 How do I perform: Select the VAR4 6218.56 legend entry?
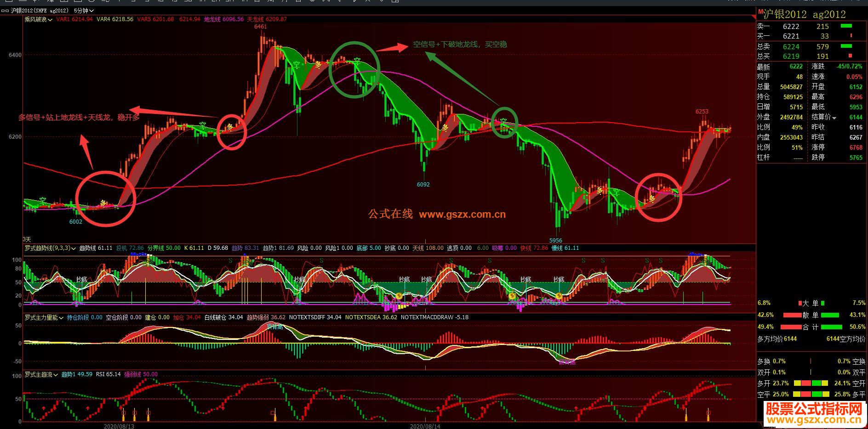click(x=115, y=19)
